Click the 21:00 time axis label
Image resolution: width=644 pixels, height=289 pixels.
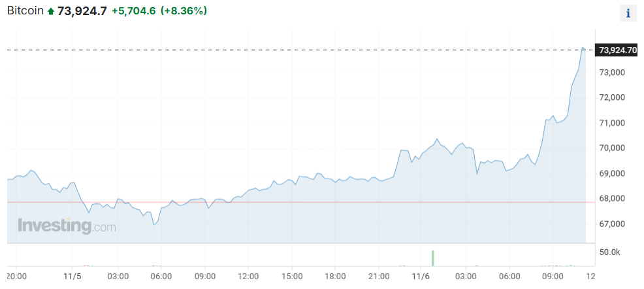[379, 277]
